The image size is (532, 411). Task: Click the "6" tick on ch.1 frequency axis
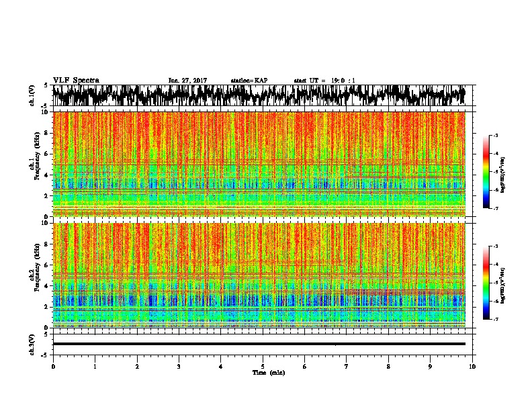(47, 154)
